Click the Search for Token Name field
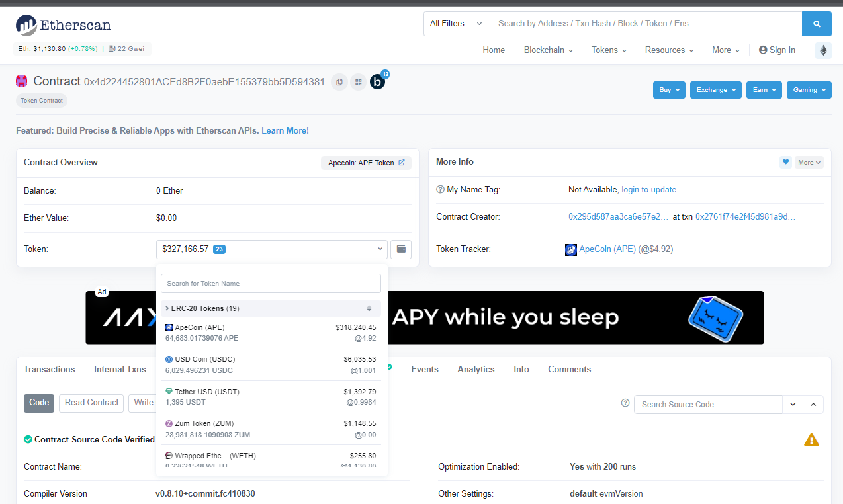This screenshot has width=843, height=504. (271, 284)
